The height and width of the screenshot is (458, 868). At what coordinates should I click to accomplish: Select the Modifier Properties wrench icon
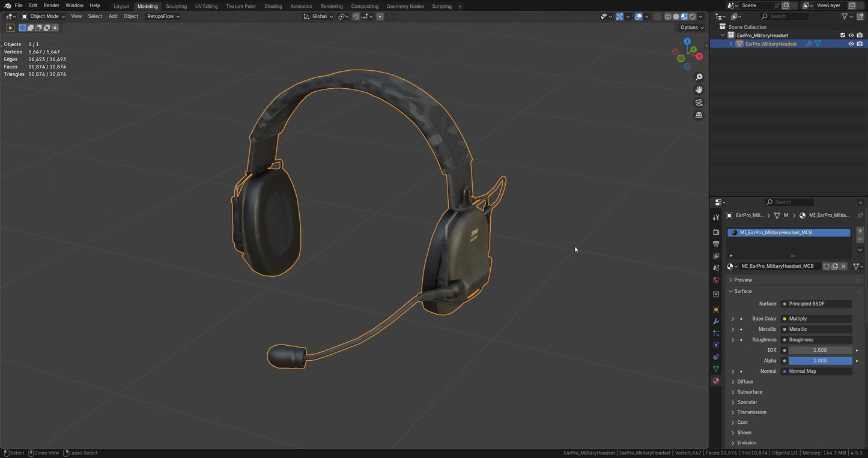715,321
